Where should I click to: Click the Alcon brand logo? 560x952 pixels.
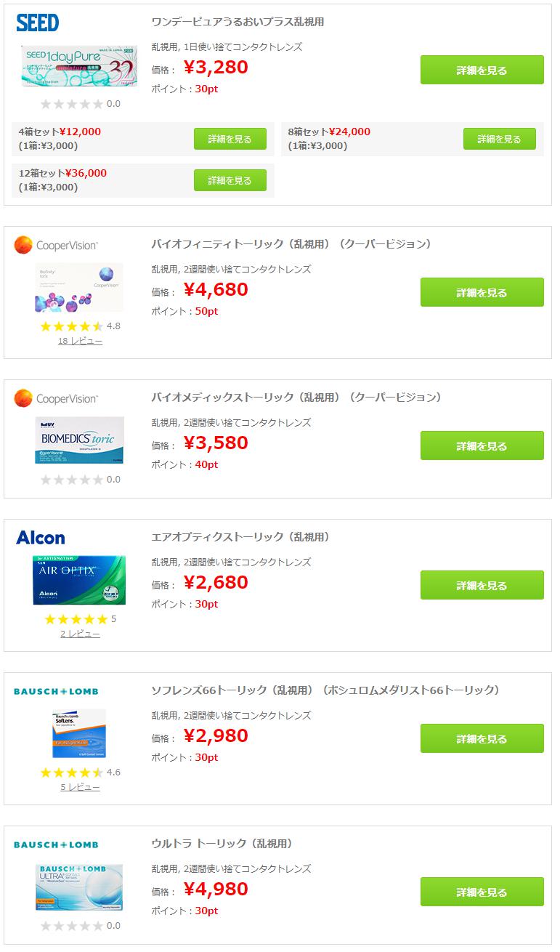pos(41,538)
